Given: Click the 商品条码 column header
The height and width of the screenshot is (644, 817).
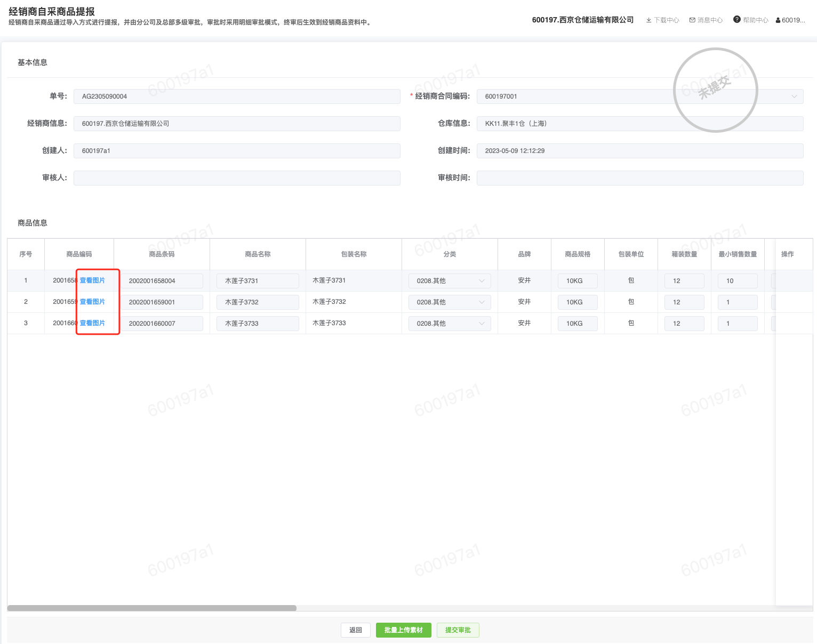Looking at the screenshot, I should (x=162, y=254).
